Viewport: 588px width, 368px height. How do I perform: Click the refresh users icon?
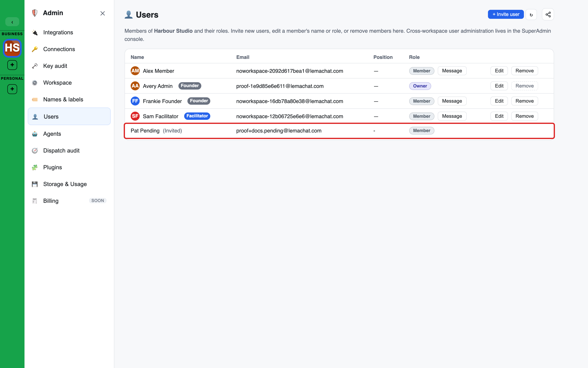point(531,15)
